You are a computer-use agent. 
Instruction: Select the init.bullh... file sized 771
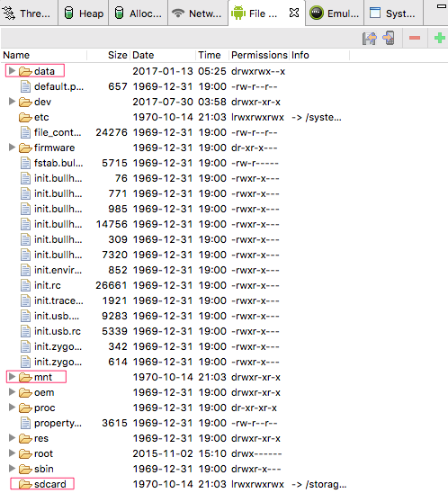(x=58, y=193)
